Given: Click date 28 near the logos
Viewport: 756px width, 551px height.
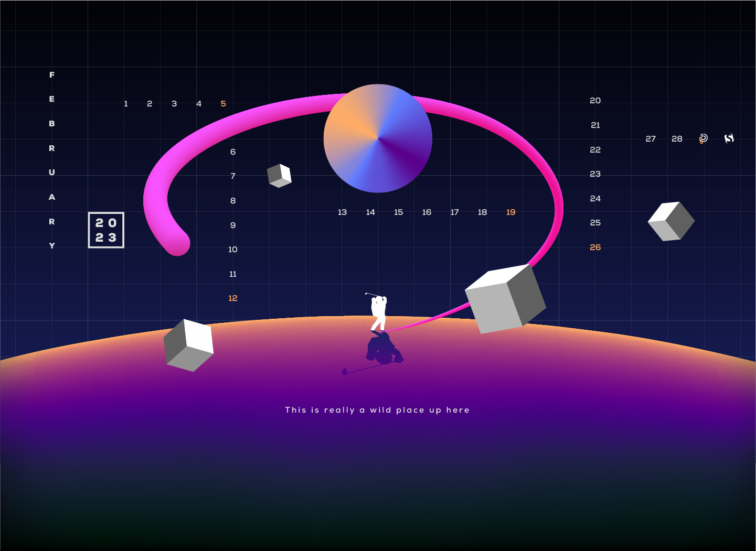Looking at the screenshot, I should pyautogui.click(x=677, y=139).
